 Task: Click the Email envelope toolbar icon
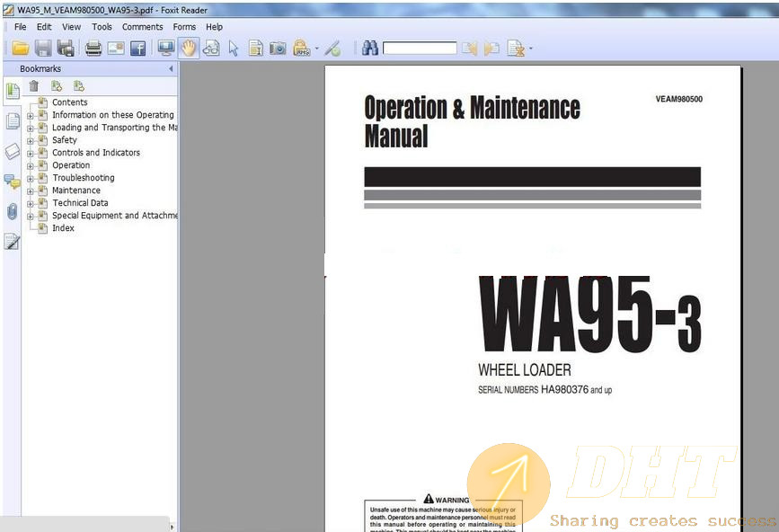116,49
